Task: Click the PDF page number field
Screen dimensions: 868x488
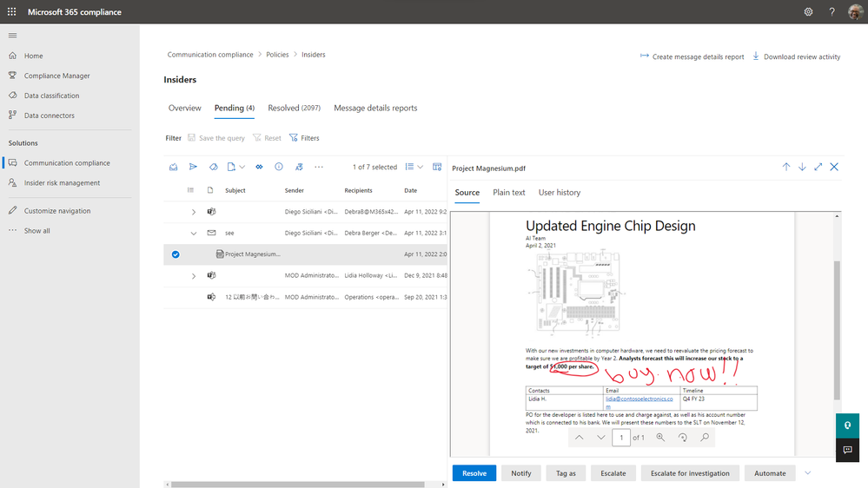Action: (621, 437)
